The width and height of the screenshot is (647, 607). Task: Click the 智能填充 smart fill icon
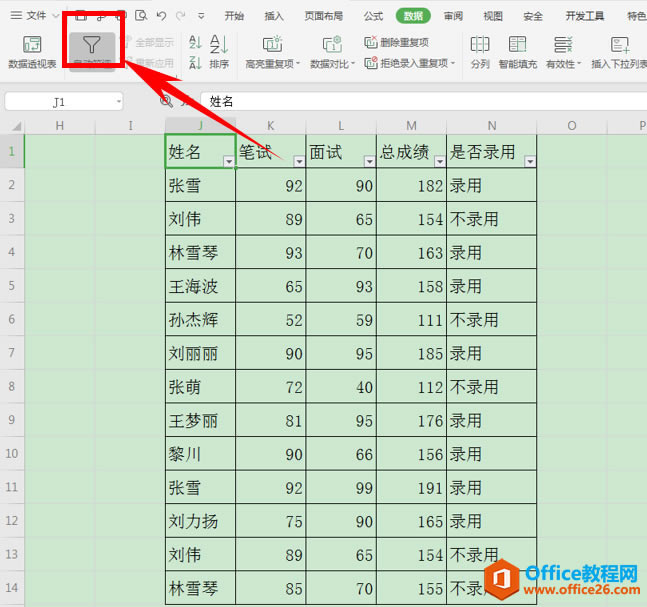tap(517, 44)
